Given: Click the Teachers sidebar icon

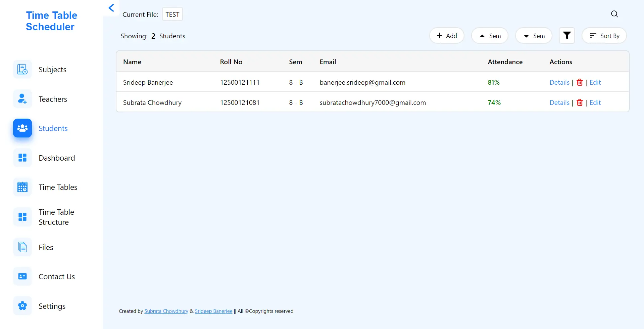Looking at the screenshot, I should pyautogui.click(x=22, y=99).
